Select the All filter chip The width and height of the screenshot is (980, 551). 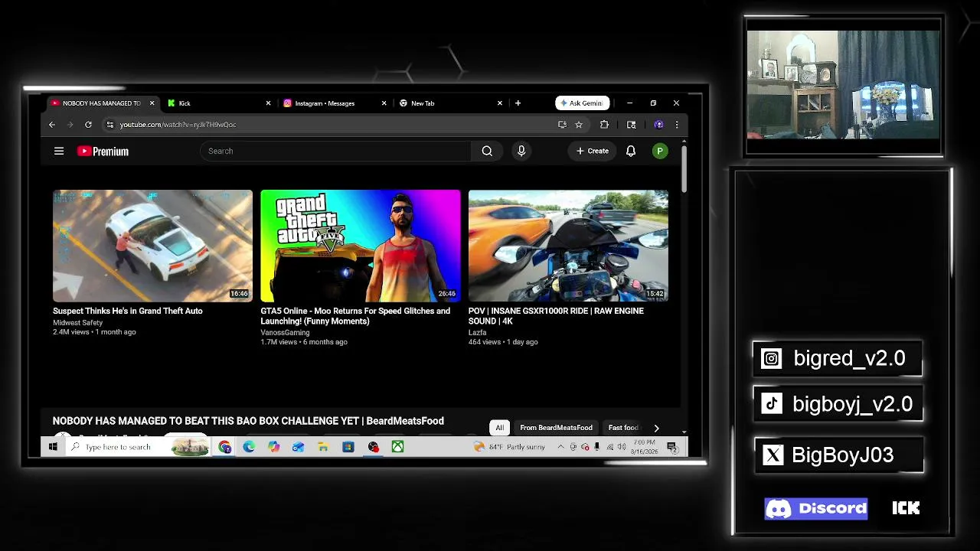pyautogui.click(x=499, y=428)
